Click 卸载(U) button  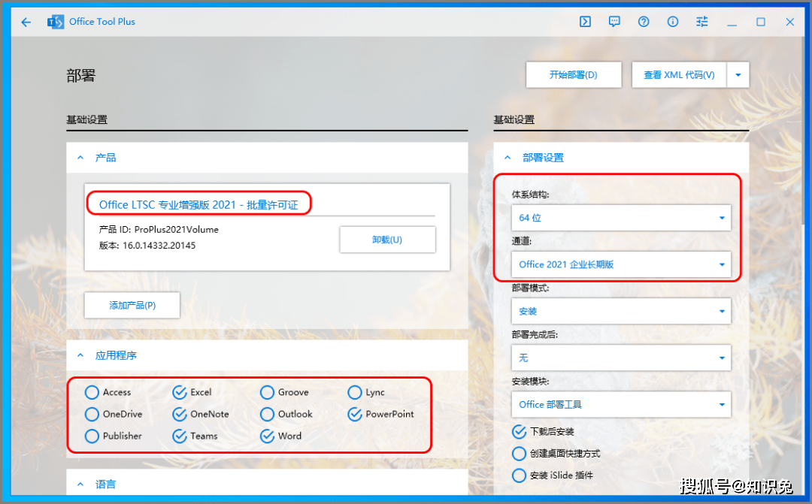tap(387, 240)
